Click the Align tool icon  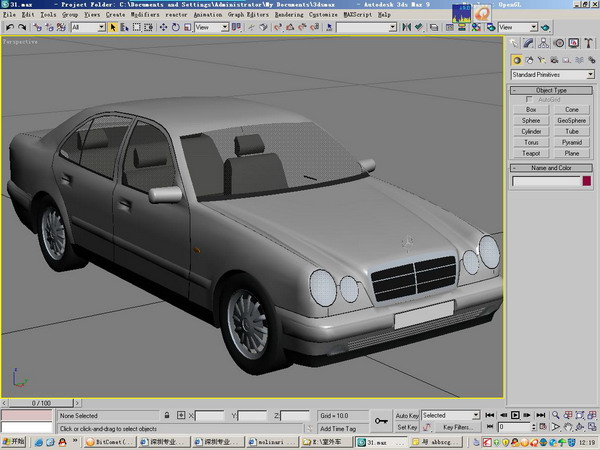(419, 27)
